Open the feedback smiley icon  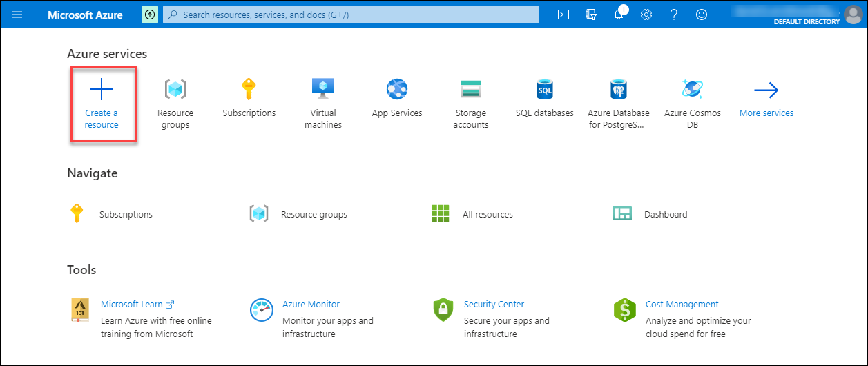click(x=702, y=15)
